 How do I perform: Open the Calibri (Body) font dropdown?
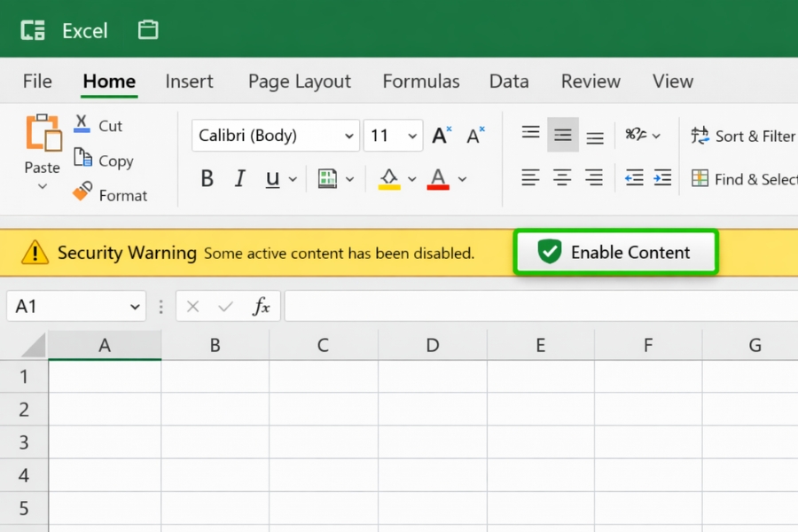[x=276, y=136]
